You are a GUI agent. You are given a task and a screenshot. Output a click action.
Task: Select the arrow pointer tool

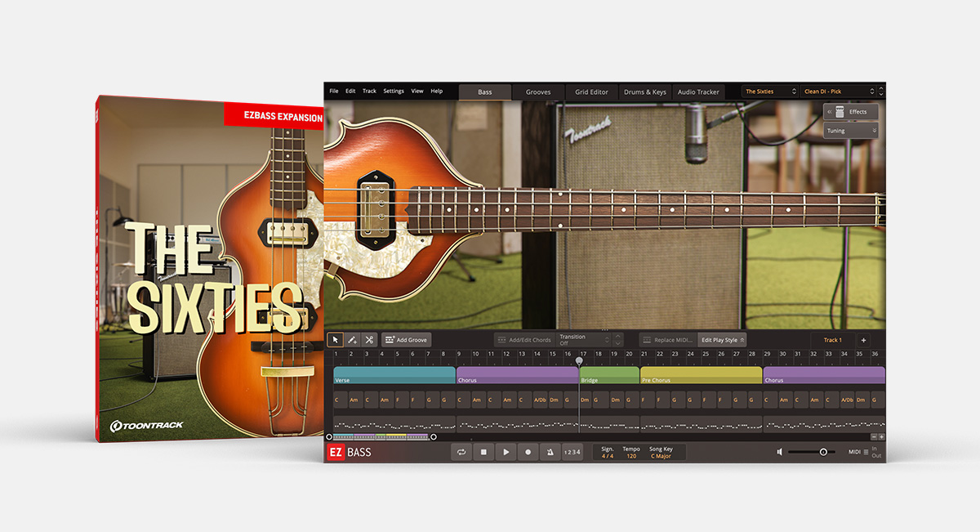click(335, 340)
